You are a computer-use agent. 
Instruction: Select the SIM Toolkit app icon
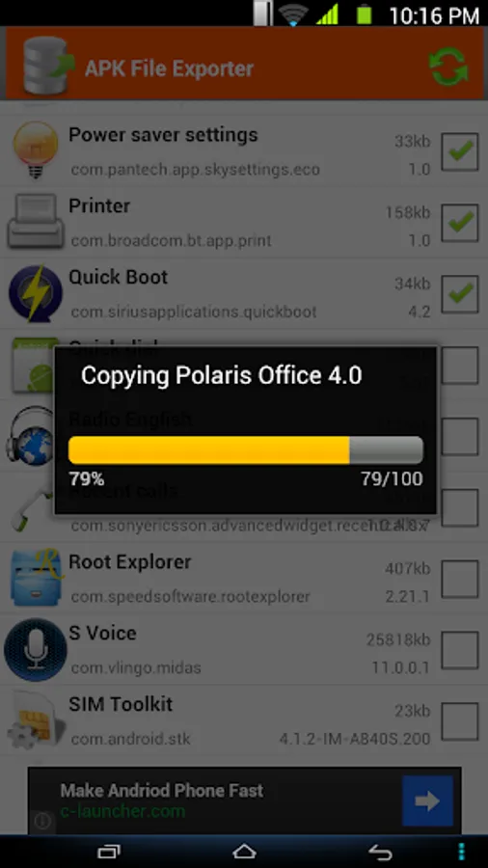37,720
